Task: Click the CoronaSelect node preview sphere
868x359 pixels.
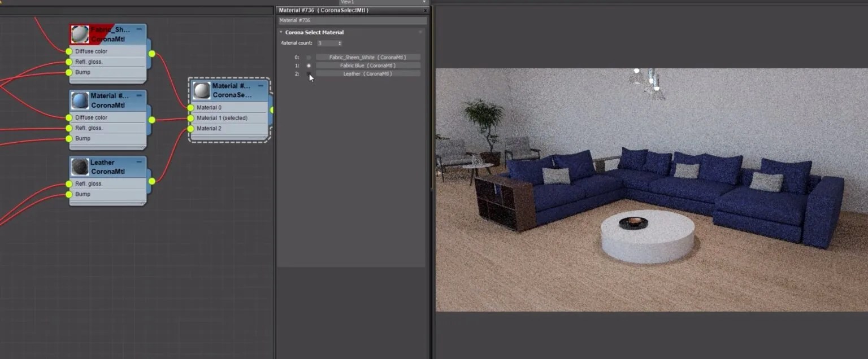Action: click(x=201, y=90)
